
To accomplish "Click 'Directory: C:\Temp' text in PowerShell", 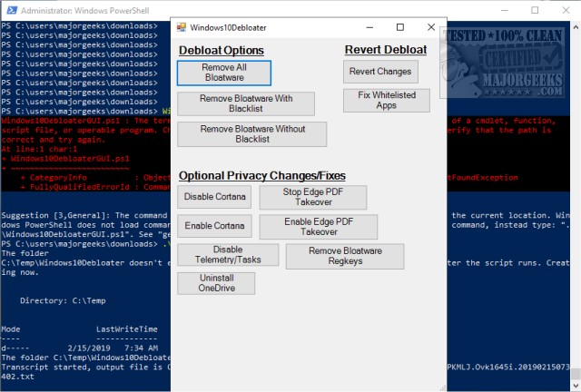I will tap(63, 300).
